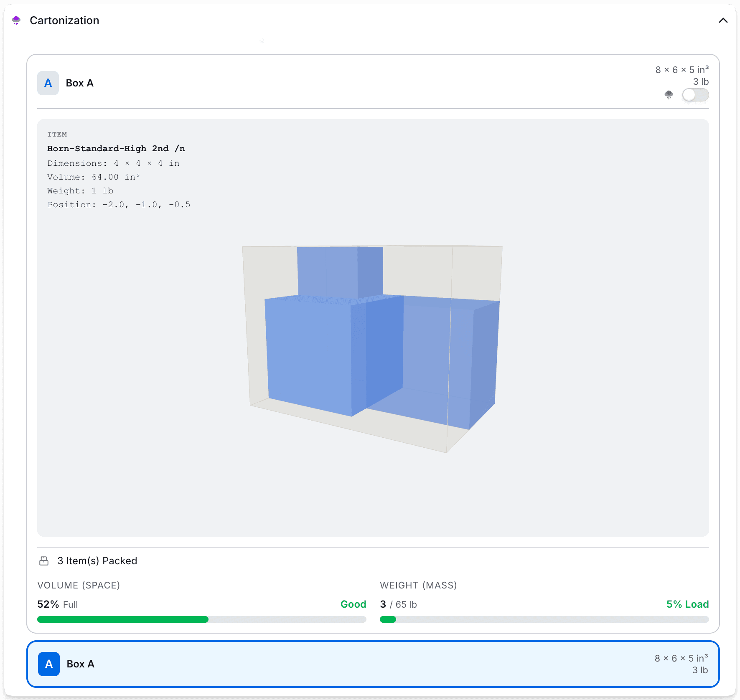Click the letter A icon in the selected box entry
Screen dimensions: 740x700
(49, 664)
